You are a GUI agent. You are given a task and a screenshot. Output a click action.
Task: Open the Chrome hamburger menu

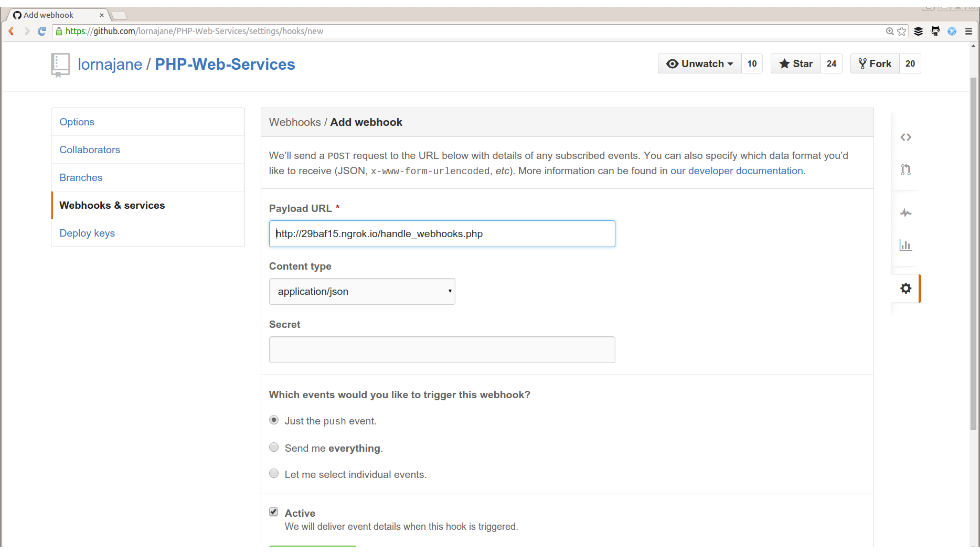968,31
